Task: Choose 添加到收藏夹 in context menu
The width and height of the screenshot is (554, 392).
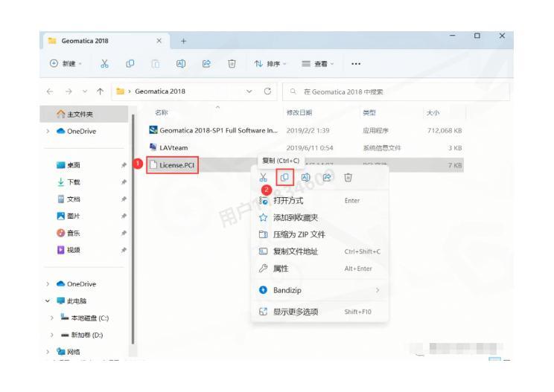Action: point(319,218)
